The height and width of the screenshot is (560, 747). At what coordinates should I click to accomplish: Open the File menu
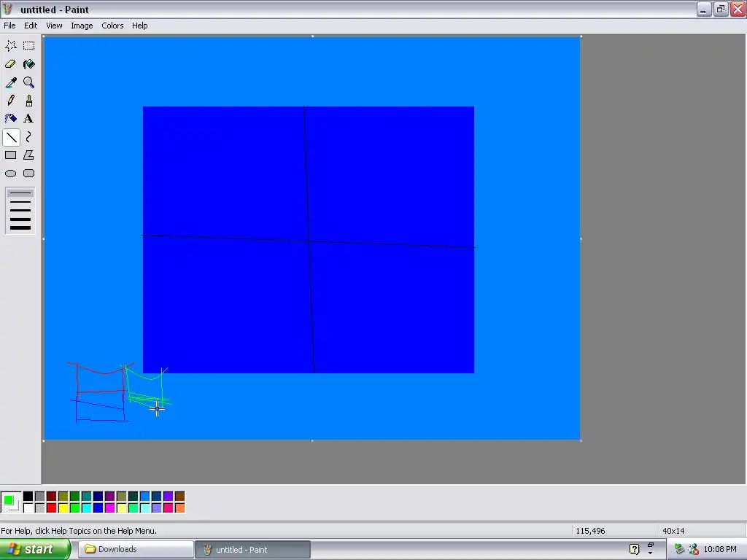[9, 26]
